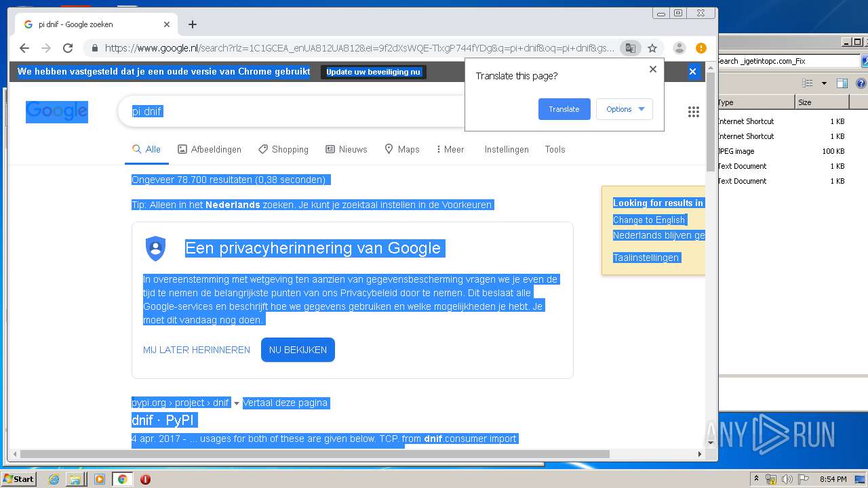Click the volume tray icon
Image resolution: width=868 pixels, height=488 pixels.
point(787,479)
